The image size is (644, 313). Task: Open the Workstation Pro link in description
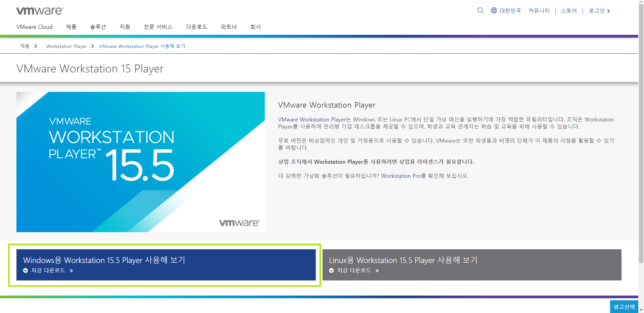tap(401, 176)
